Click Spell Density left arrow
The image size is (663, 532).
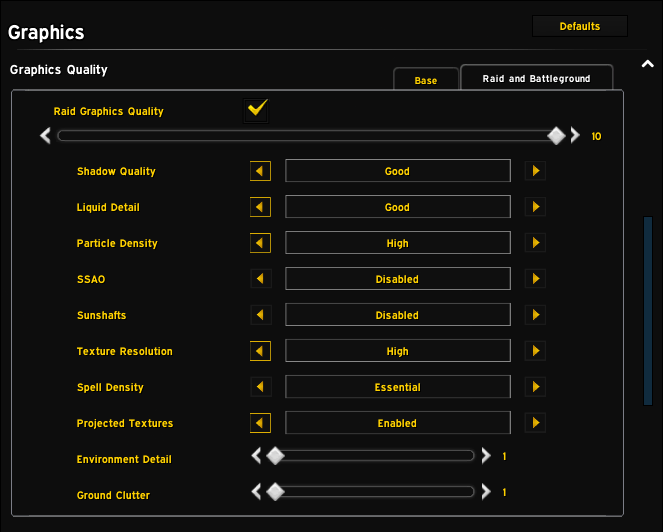[260, 387]
